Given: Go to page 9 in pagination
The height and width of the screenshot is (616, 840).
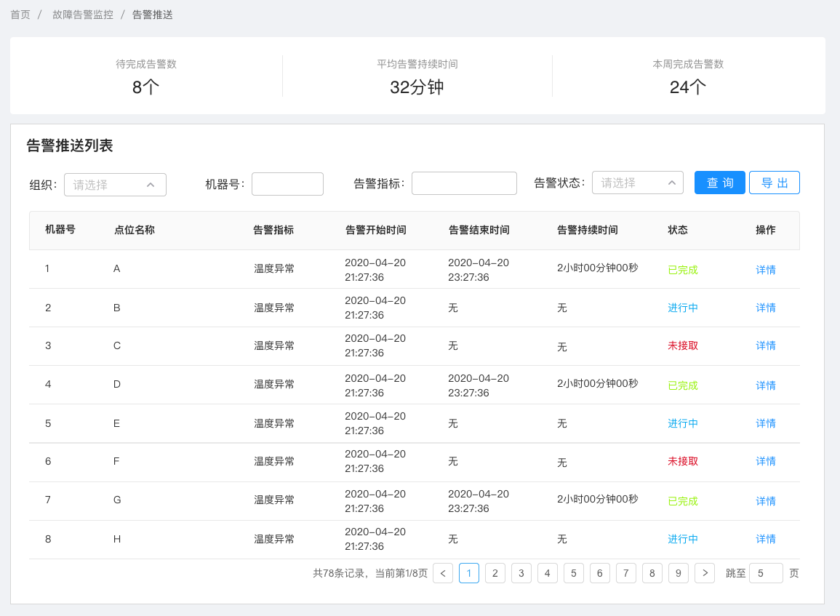Looking at the screenshot, I should pos(678,573).
